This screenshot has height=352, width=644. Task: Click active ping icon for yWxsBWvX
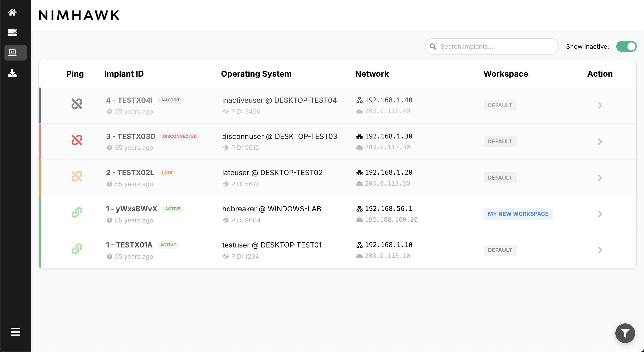[77, 212]
